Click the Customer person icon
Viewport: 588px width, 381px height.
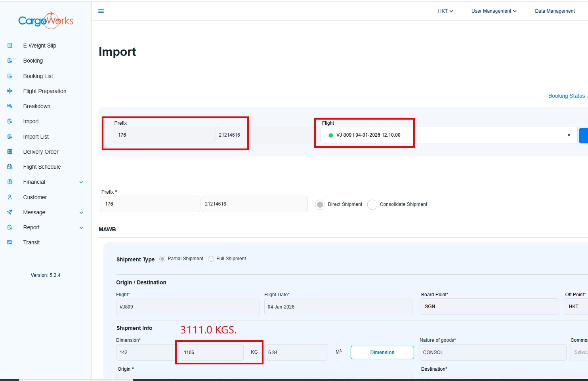pyautogui.click(x=10, y=197)
